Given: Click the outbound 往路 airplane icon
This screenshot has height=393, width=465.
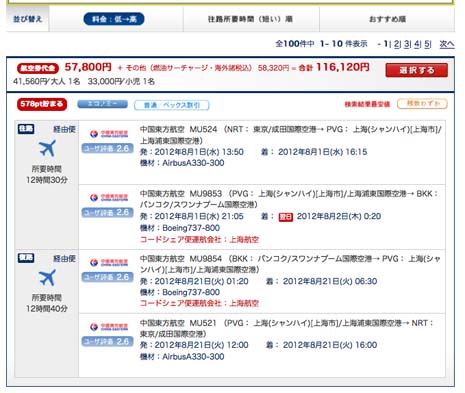Looking at the screenshot, I should (47, 148).
